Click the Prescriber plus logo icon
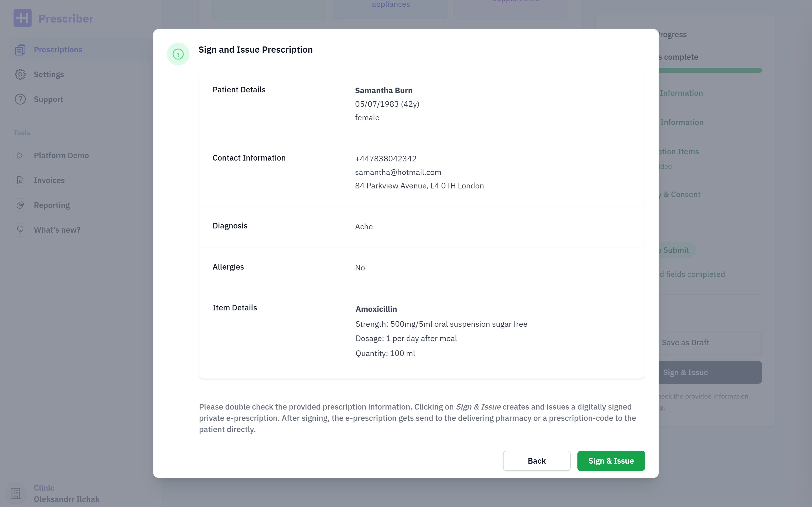812x507 pixels. tap(23, 18)
